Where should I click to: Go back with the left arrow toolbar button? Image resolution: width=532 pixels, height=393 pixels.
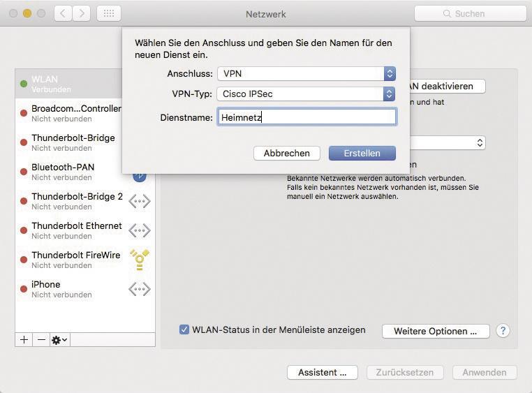tap(63, 13)
